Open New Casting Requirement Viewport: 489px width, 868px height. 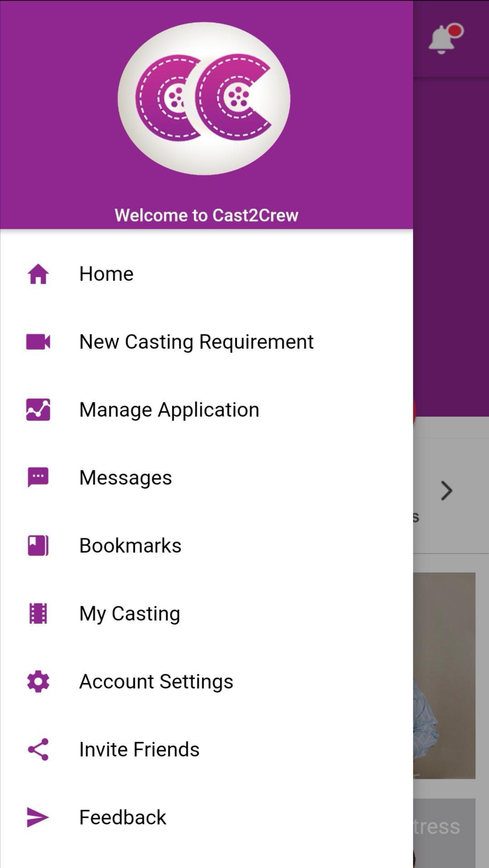(x=206, y=342)
